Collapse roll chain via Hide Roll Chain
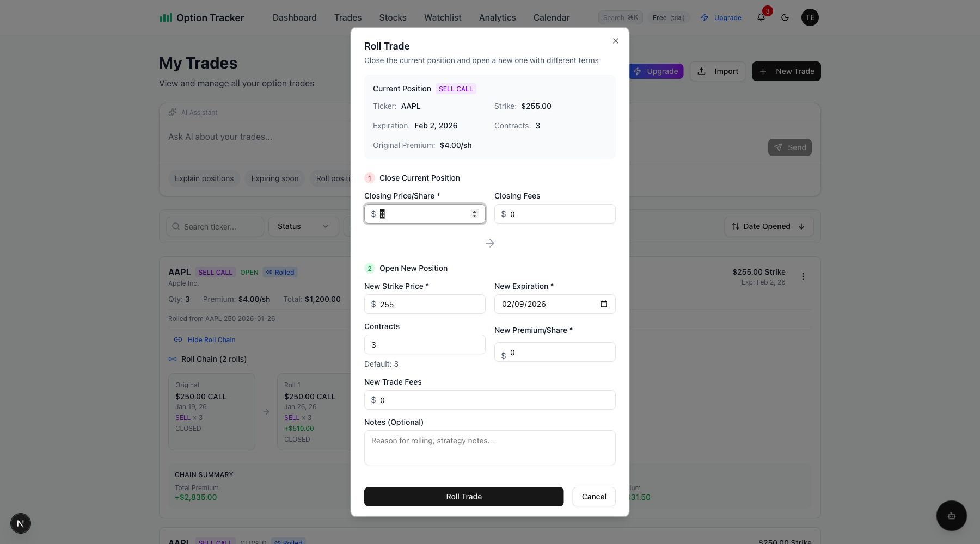Viewport: 980px width, 544px height. pyautogui.click(x=211, y=340)
